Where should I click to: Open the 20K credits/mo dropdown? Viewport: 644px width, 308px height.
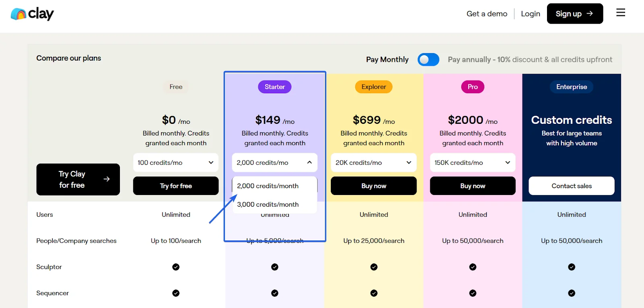pos(374,162)
